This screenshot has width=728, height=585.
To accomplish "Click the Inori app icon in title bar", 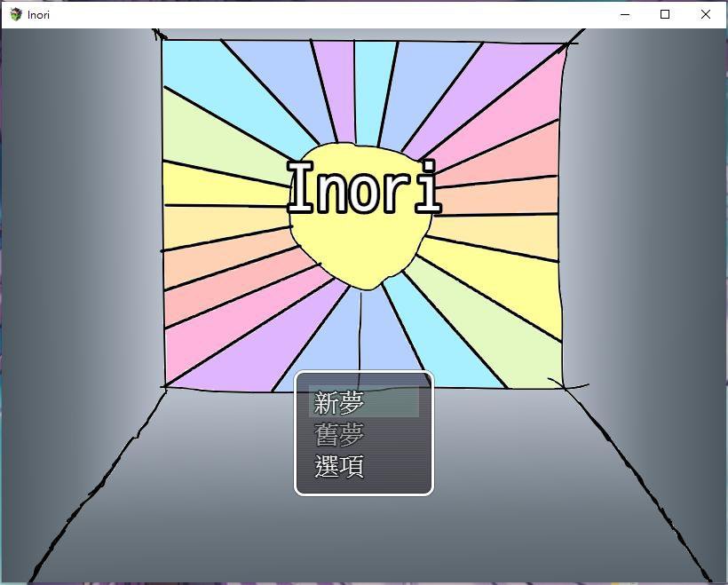I will pyautogui.click(x=16, y=14).
